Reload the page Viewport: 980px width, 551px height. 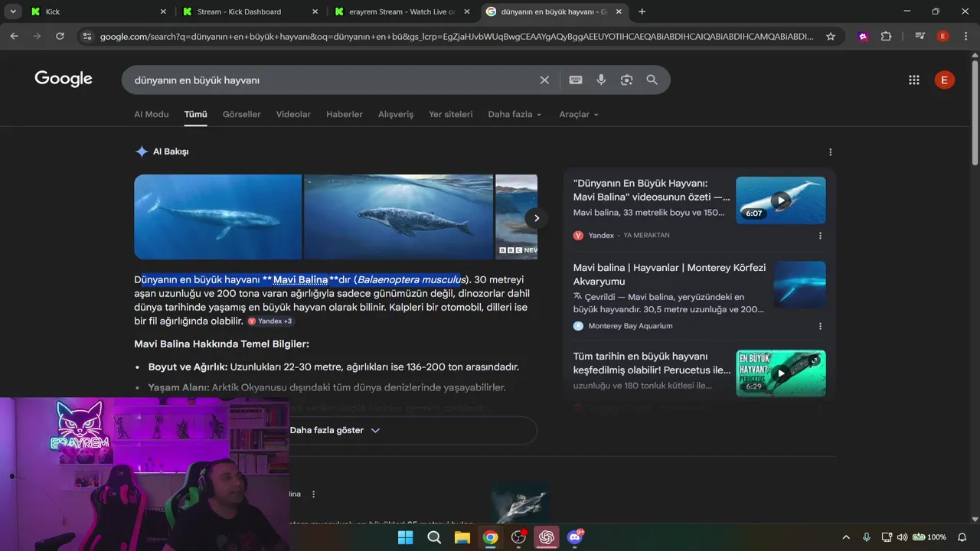point(60,36)
